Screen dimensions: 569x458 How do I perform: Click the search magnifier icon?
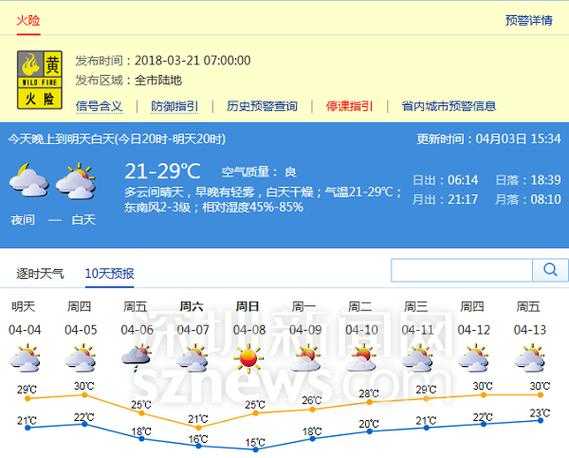point(550,270)
